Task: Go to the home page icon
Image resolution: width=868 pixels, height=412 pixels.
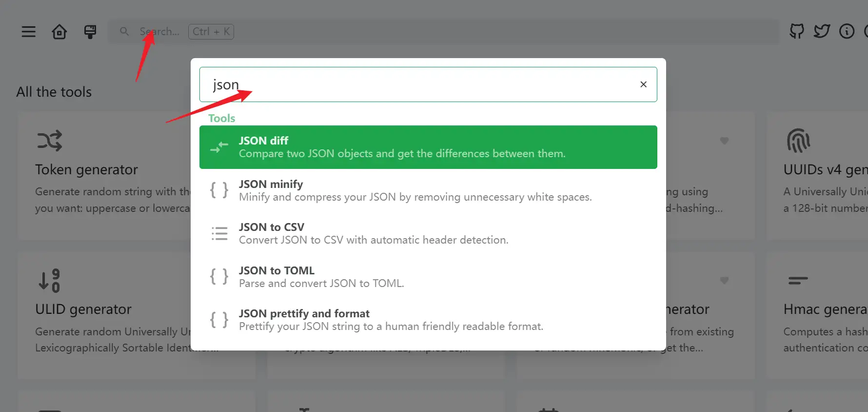Action: click(59, 32)
